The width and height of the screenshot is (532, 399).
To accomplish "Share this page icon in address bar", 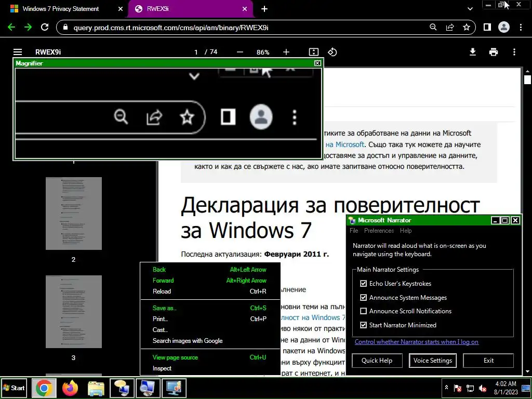I will pos(450,27).
